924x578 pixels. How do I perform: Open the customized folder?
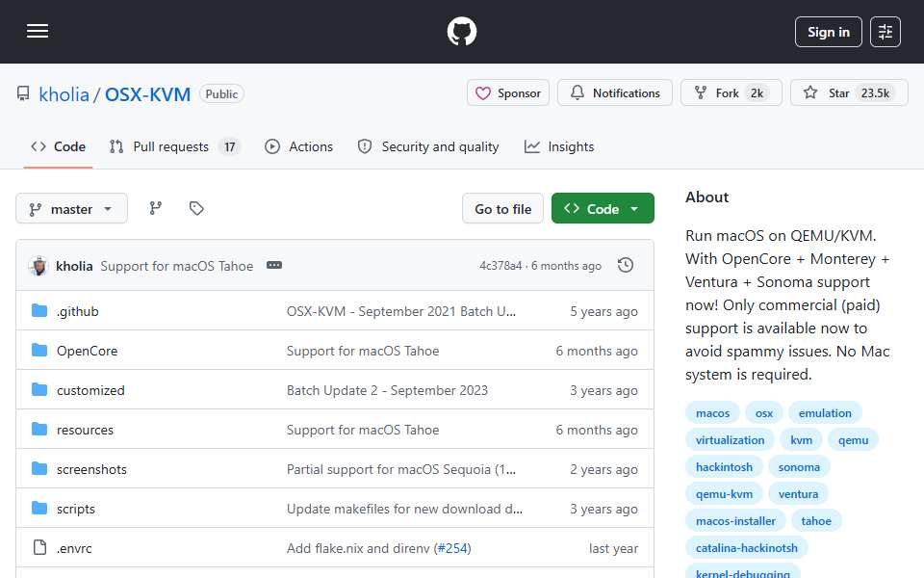coord(90,390)
